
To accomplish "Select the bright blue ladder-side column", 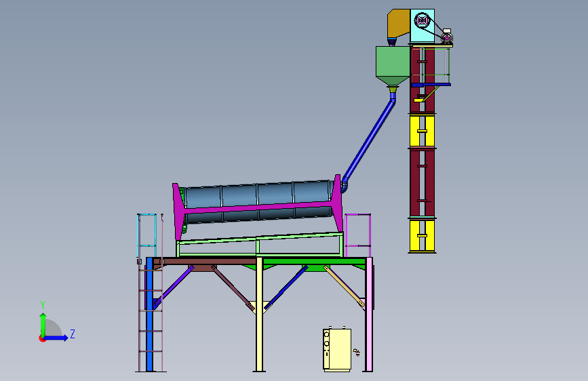I will click(x=150, y=315).
